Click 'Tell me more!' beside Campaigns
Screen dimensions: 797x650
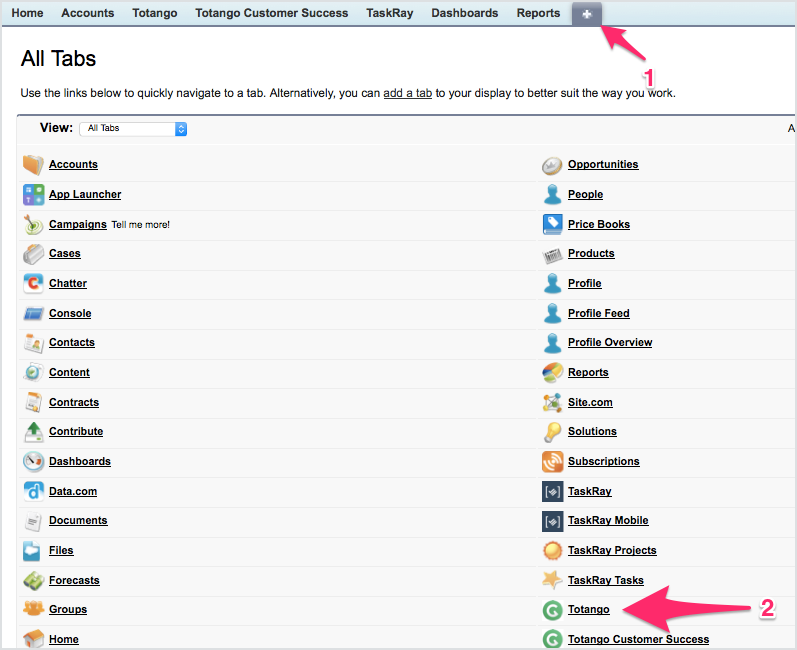coord(141,225)
